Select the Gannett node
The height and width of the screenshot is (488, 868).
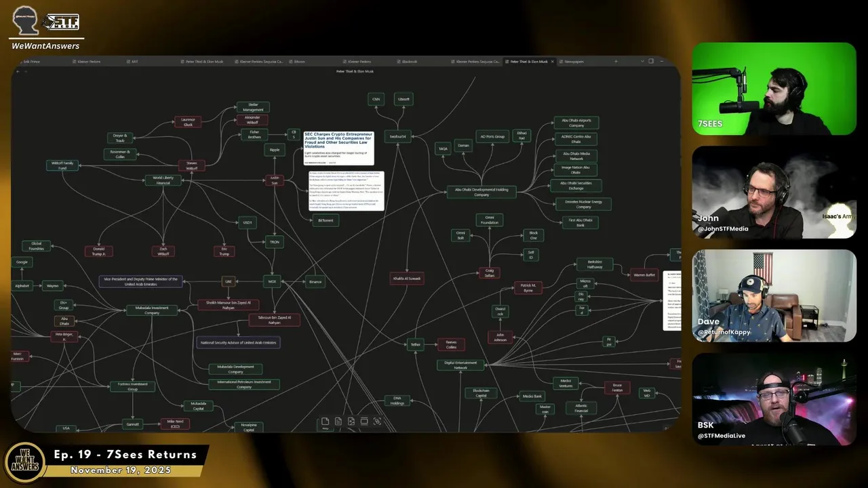point(133,424)
